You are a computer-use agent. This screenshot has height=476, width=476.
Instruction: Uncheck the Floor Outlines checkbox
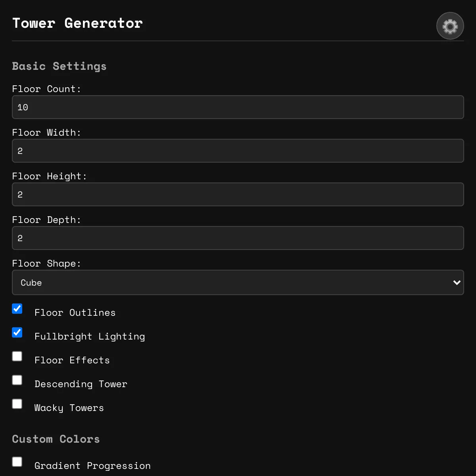click(x=17, y=309)
